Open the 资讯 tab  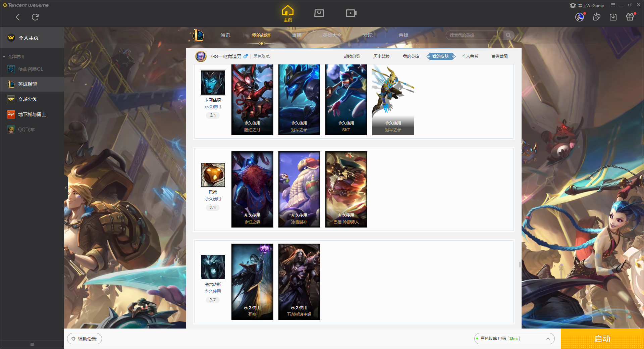225,35
